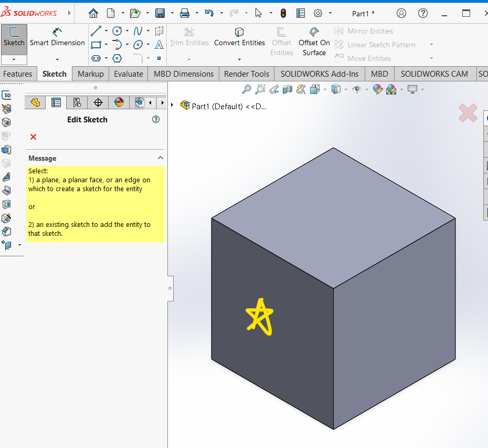Click the Convert Entities button
The height and width of the screenshot is (448, 488).
click(239, 37)
